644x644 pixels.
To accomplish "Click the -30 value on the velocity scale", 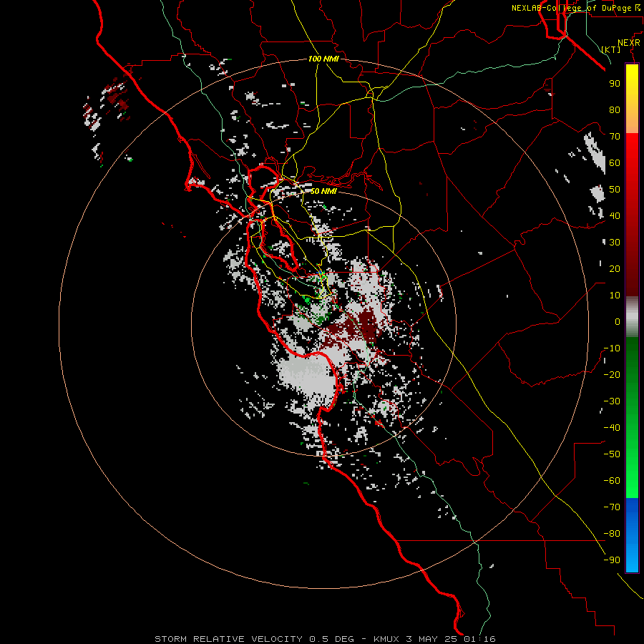I will [612, 401].
